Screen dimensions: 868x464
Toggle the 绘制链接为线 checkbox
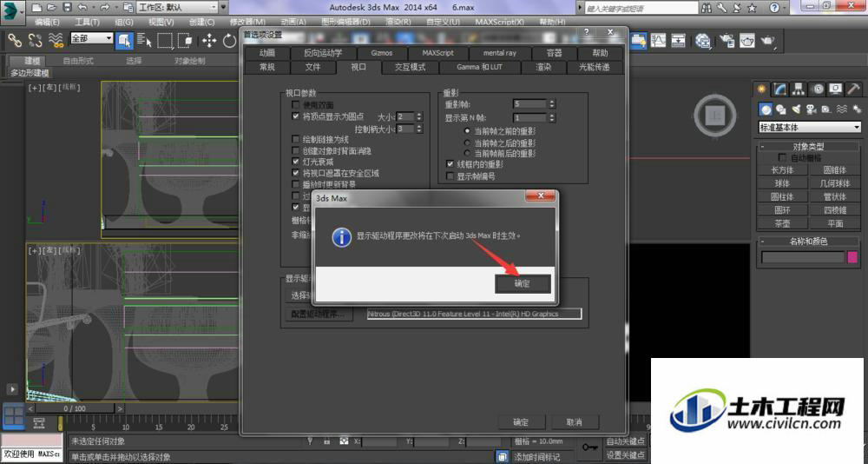click(296, 139)
